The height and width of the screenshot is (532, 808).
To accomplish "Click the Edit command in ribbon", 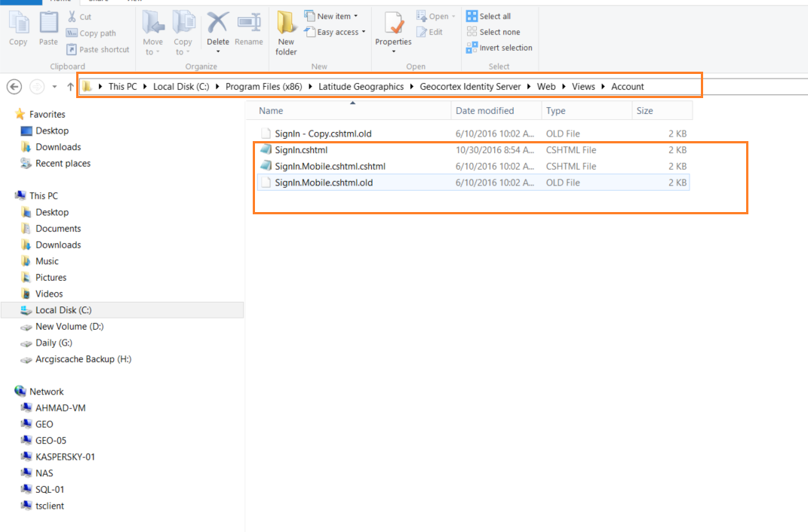I will (x=430, y=32).
